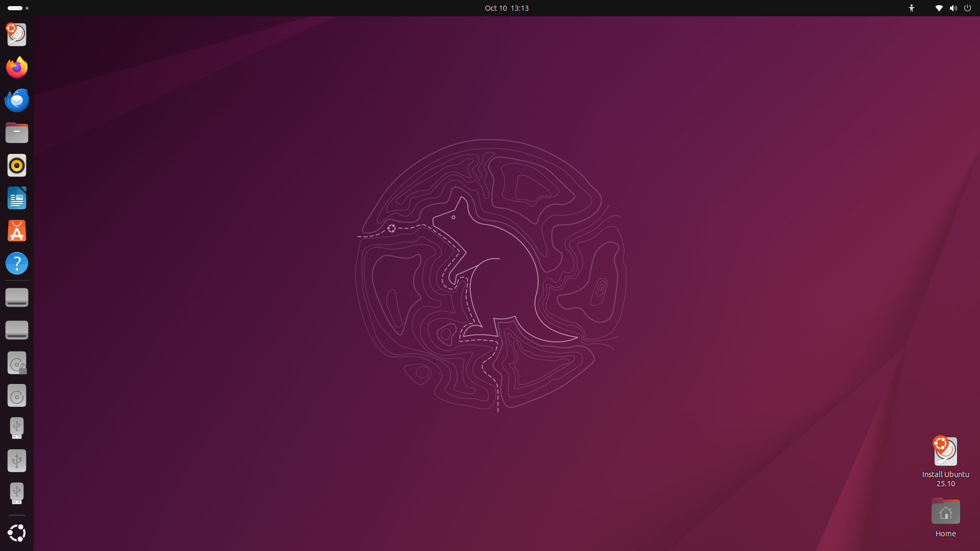
Task: Open the power and system menu
Action: coord(968,8)
